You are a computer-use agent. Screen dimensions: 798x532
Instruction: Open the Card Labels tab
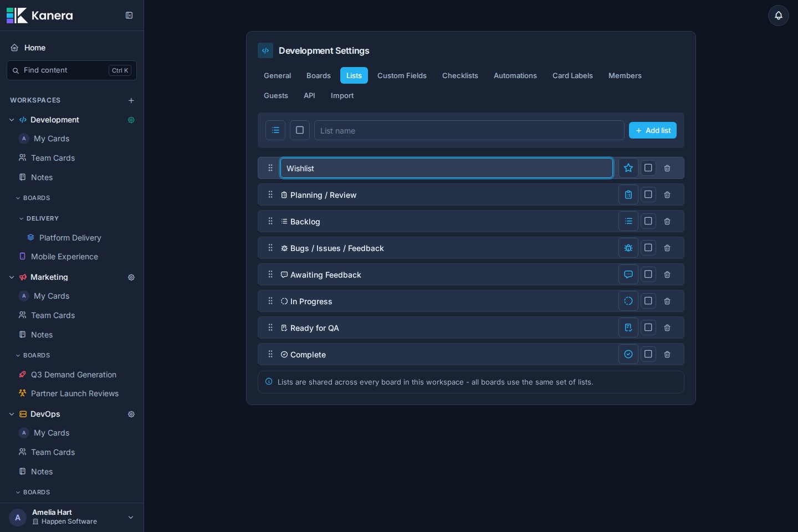pos(572,75)
